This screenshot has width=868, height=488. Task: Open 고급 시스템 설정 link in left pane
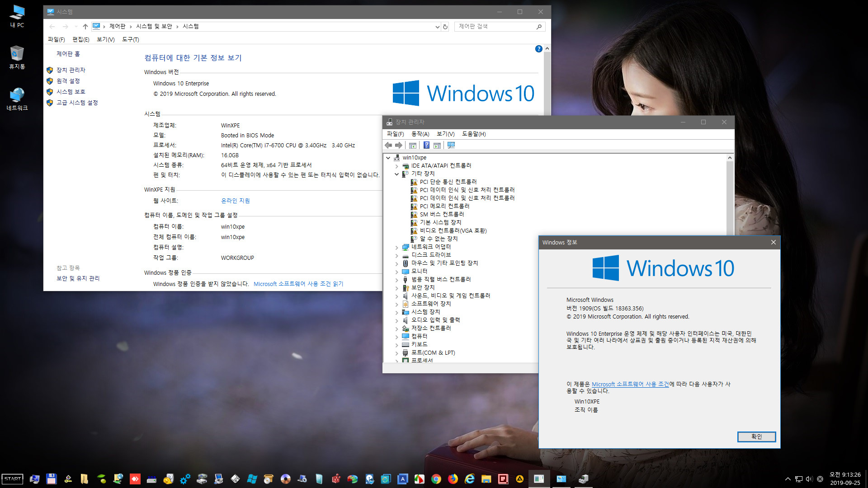[77, 103]
